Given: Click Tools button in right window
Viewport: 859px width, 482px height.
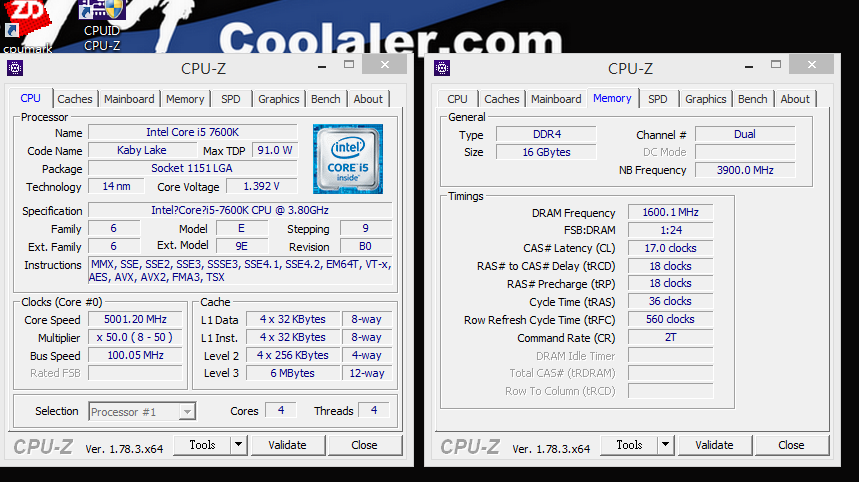Looking at the screenshot, I should (x=629, y=445).
